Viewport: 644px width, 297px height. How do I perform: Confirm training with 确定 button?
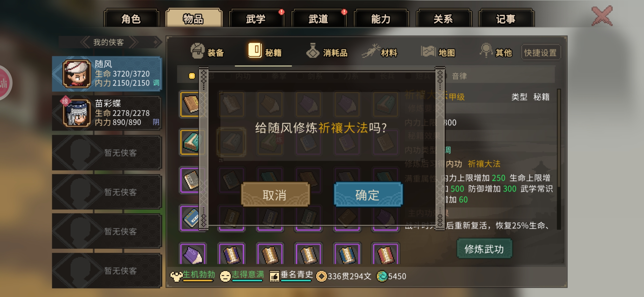coord(368,195)
